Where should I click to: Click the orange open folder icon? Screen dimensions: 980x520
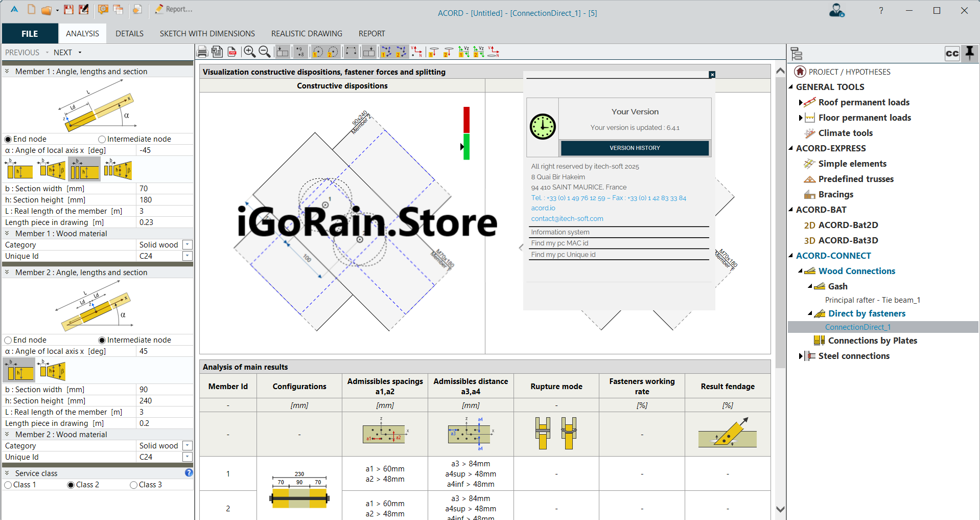coord(46,10)
